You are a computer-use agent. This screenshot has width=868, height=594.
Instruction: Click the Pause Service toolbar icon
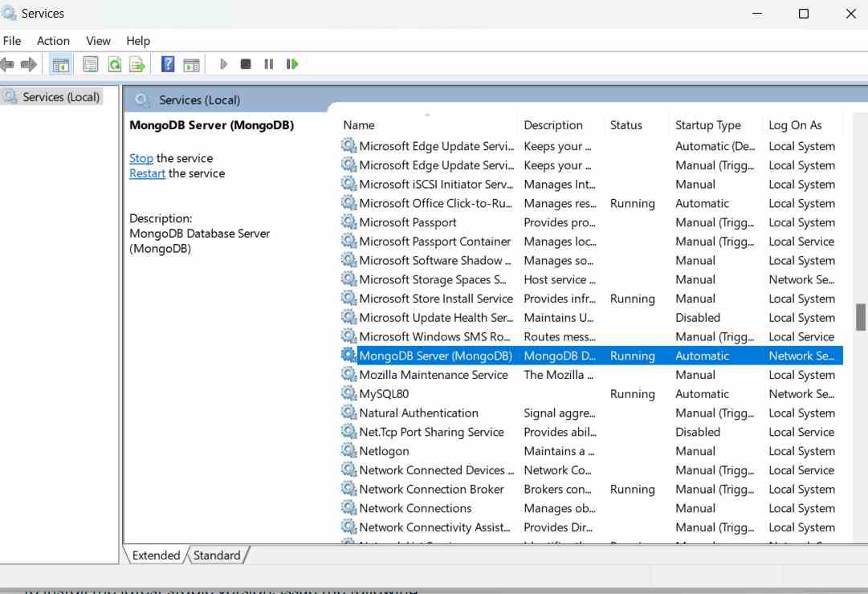pyautogui.click(x=268, y=64)
